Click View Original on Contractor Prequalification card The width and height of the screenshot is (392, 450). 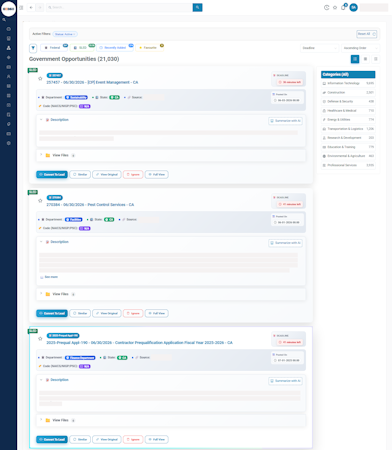[x=107, y=439]
